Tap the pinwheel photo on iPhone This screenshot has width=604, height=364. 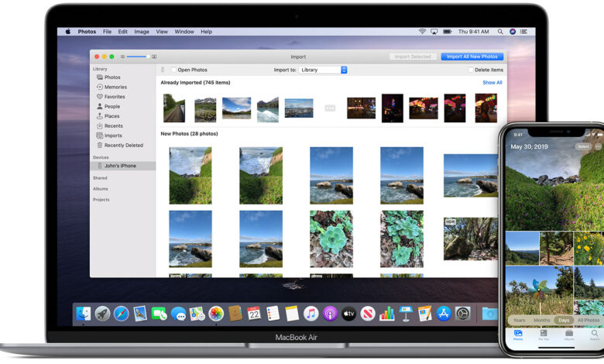pyautogui.click(x=539, y=297)
